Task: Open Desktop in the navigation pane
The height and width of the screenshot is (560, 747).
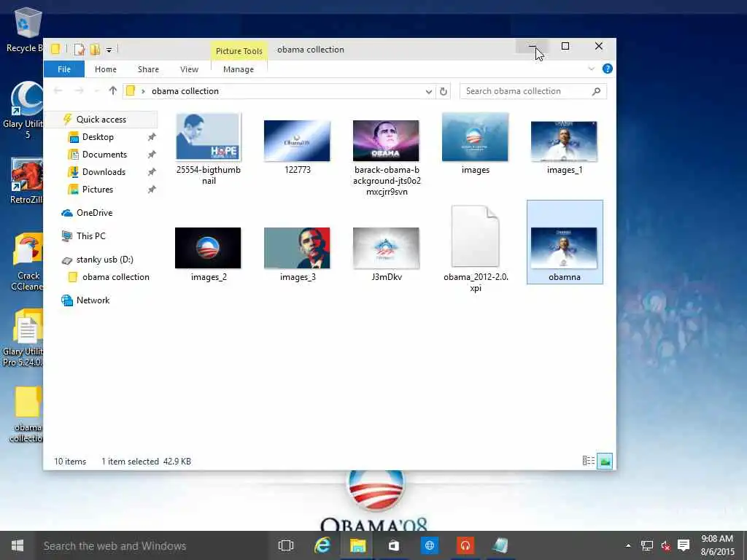Action: (x=98, y=137)
